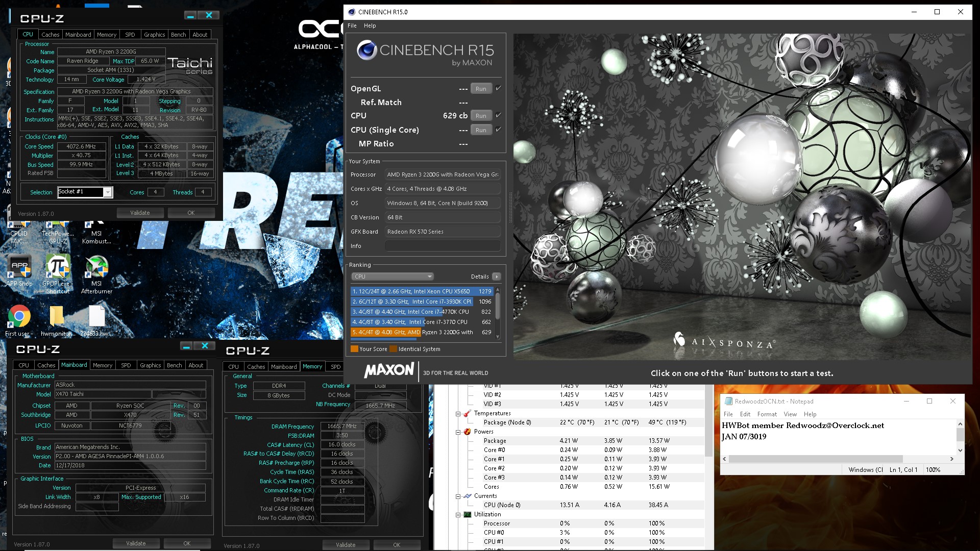The image size is (980, 551).
Task: Open the Help menu in Cinebench
Action: (x=370, y=26)
